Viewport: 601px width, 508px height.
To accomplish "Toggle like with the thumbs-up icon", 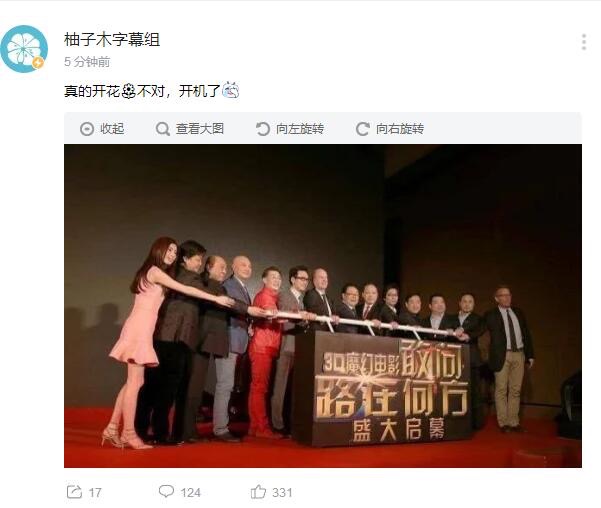I will click(258, 492).
